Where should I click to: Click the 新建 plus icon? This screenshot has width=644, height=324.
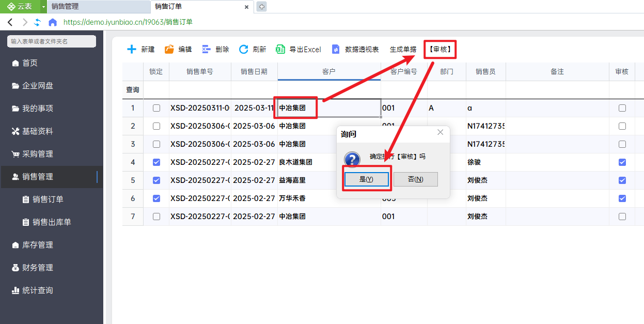coord(132,49)
